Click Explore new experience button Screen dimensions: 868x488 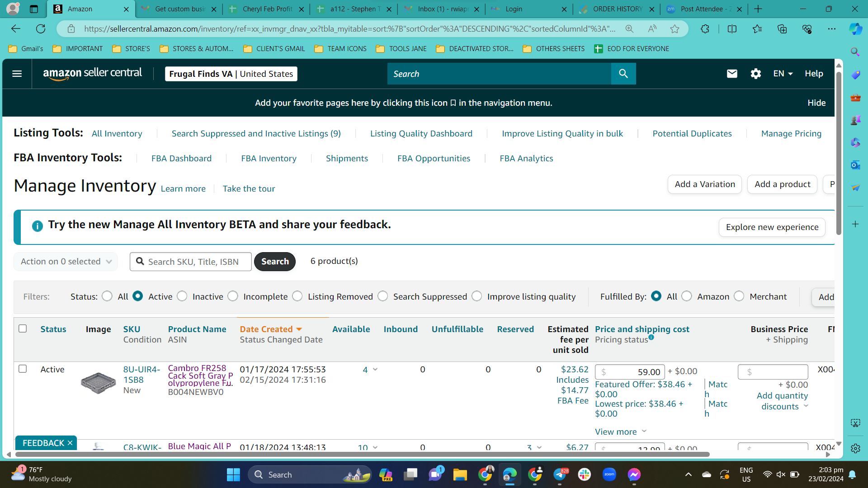click(772, 227)
